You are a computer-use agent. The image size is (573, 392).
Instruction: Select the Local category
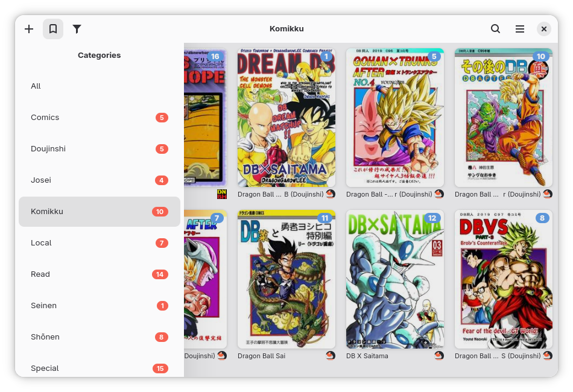pyautogui.click(x=100, y=243)
